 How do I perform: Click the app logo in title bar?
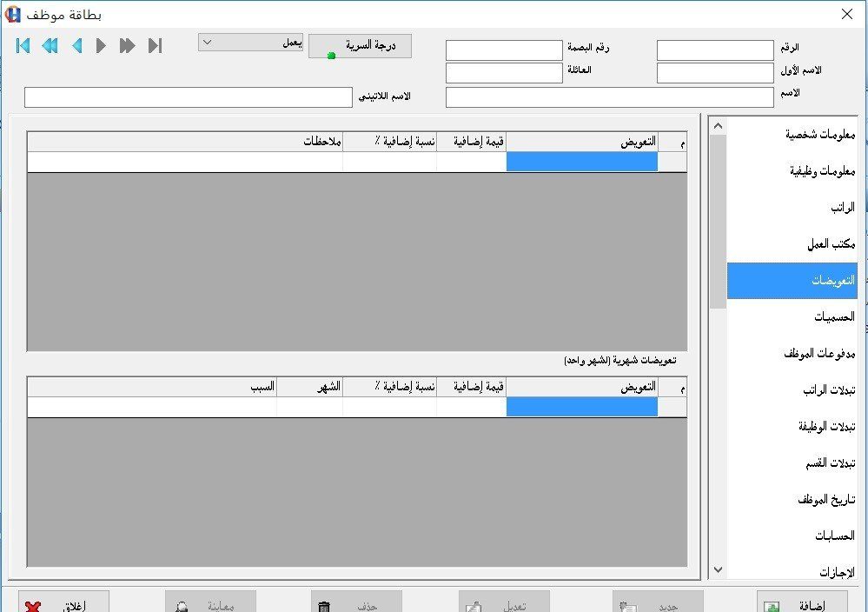(x=12, y=15)
